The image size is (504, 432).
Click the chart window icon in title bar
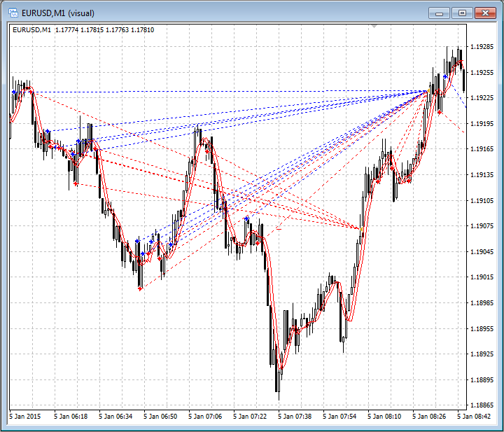click(x=13, y=13)
